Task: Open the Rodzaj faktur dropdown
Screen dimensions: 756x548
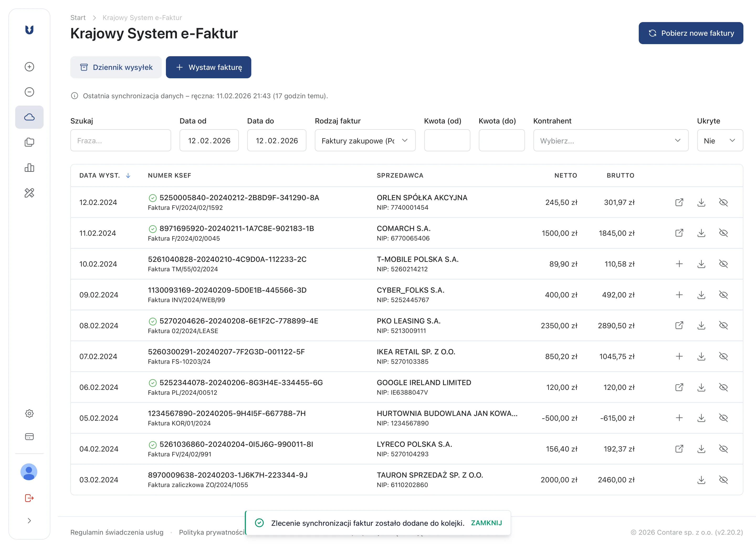Action: click(365, 141)
